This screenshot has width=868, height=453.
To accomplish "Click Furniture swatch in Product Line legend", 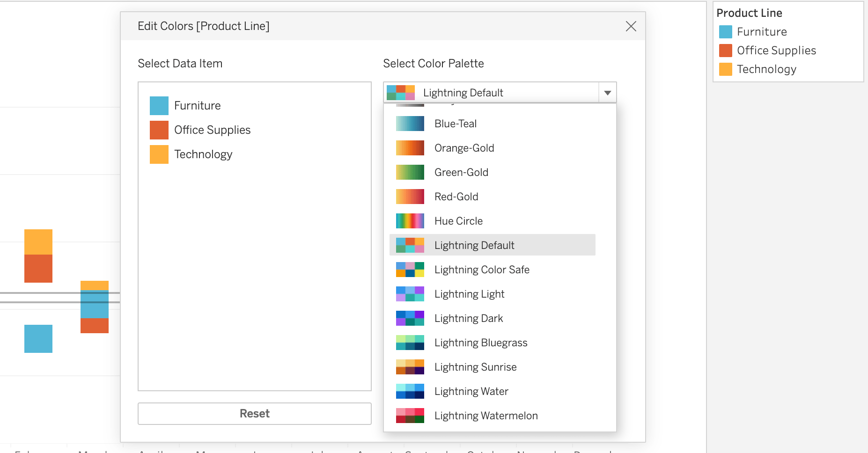I will click(726, 32).
